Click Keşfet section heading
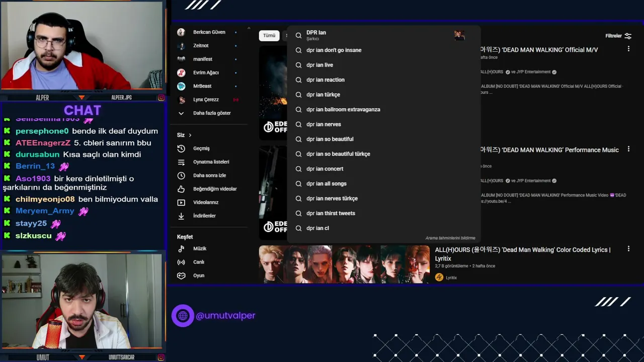The height and width of the screenshot is (362, 644). tap(185, 237)
